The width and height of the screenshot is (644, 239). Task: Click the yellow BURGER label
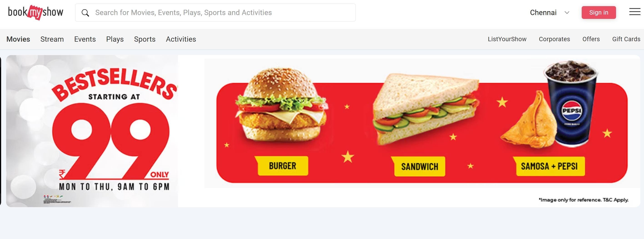tap(282, 166)
